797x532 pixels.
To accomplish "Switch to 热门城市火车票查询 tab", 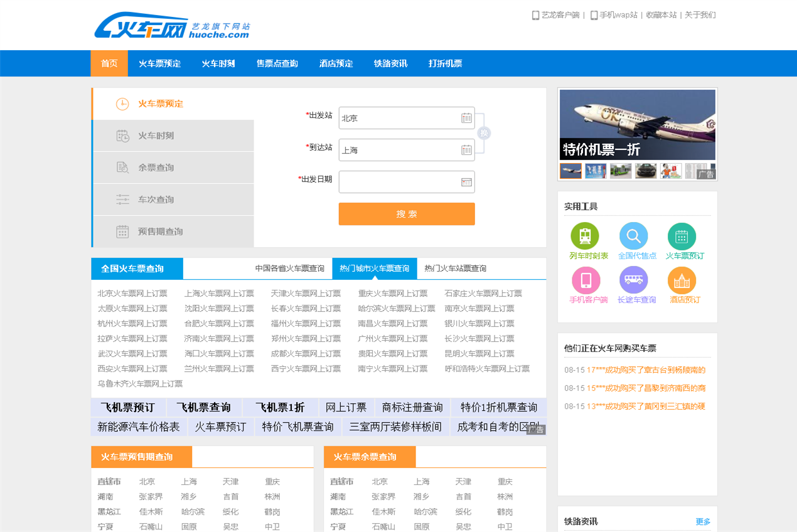I will coord(375,269).
